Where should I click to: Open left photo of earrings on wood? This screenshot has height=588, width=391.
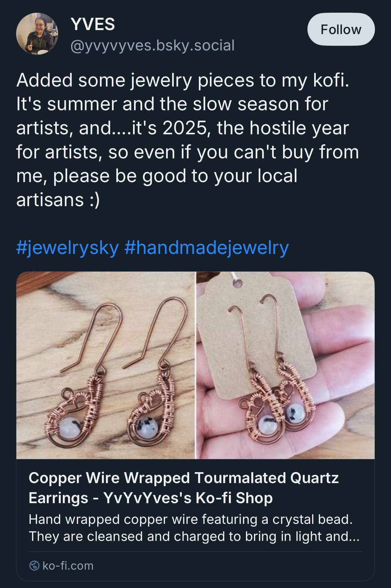[105, 365]
